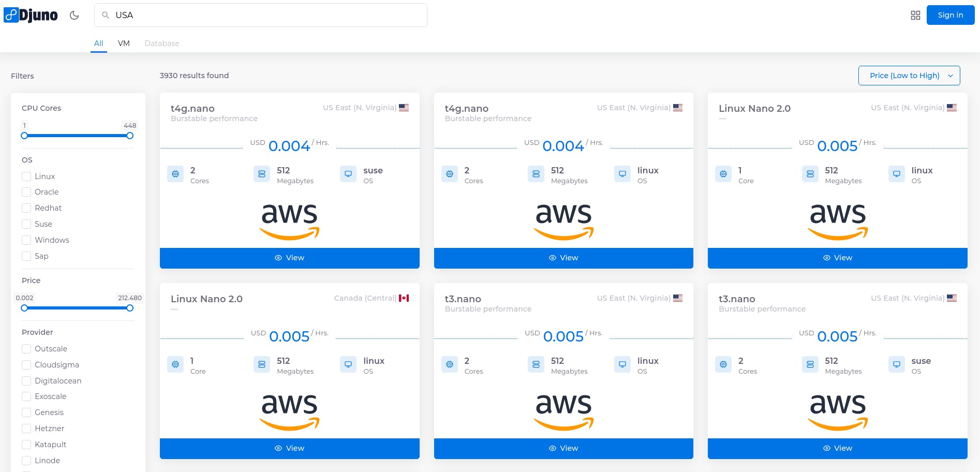980x472 pixels.
Task: Click Canada flag on Linux Nano 2.0 card
Action: 404,298
